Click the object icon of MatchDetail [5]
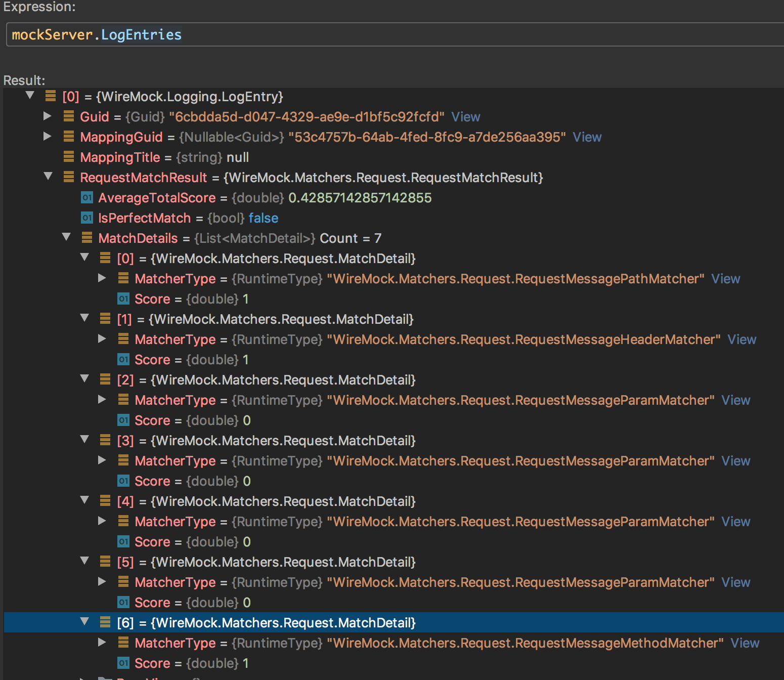The width and height of the screenshot is (784, 680). 105,562
